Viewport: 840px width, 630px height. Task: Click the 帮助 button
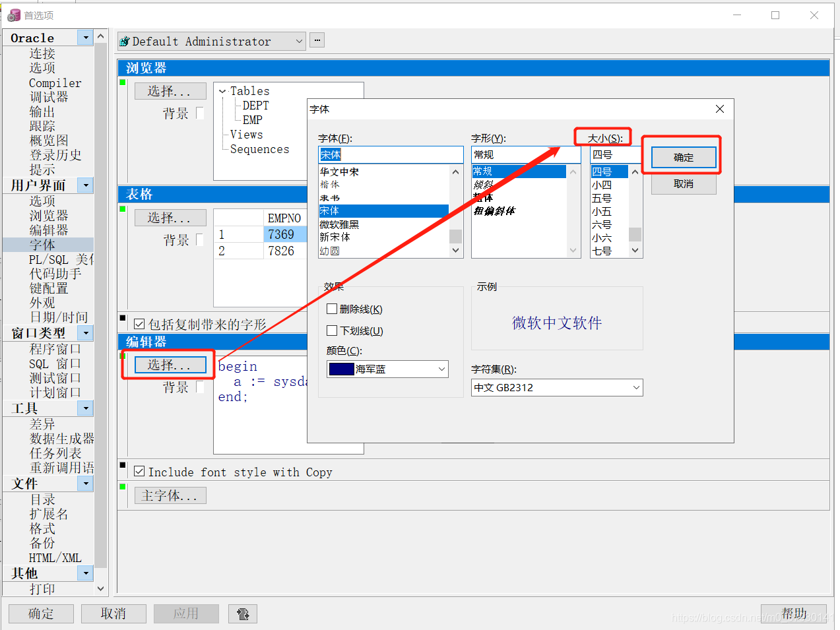[794, 614]
